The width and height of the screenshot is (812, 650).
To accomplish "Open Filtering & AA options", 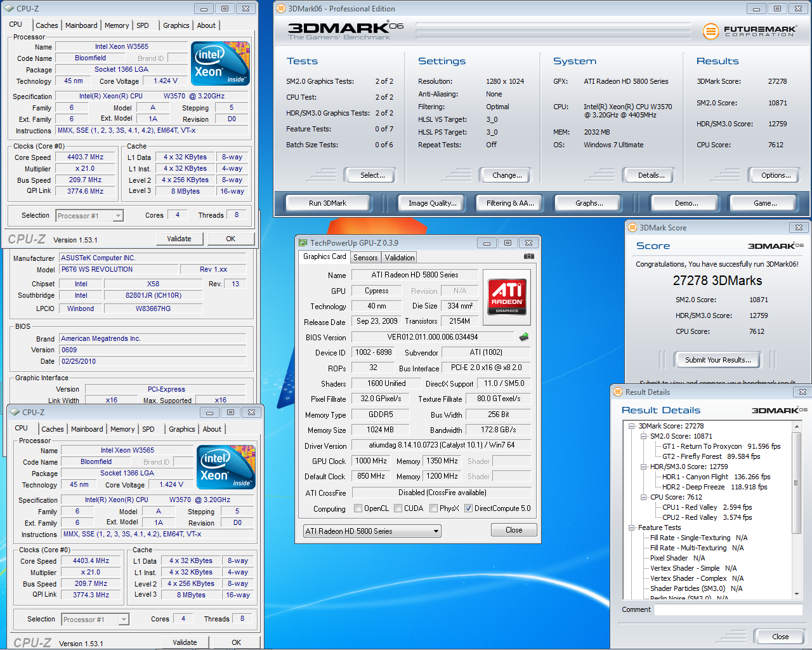I will [510, 203].
